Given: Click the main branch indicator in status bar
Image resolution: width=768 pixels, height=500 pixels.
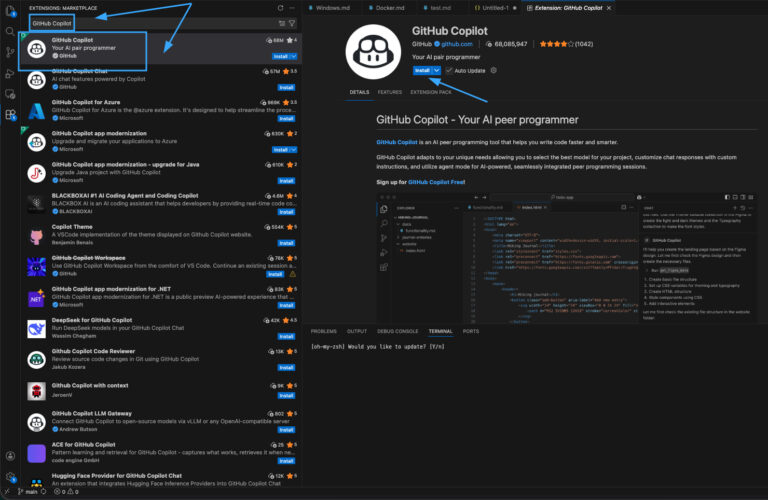Looking at the screenshot, I should tap(27, 492).
